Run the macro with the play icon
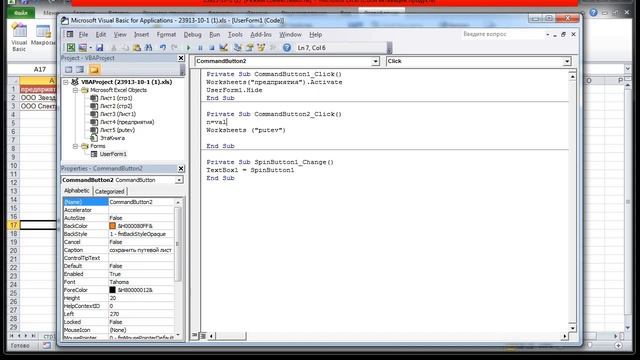640x360 pixels. (188, 48)
